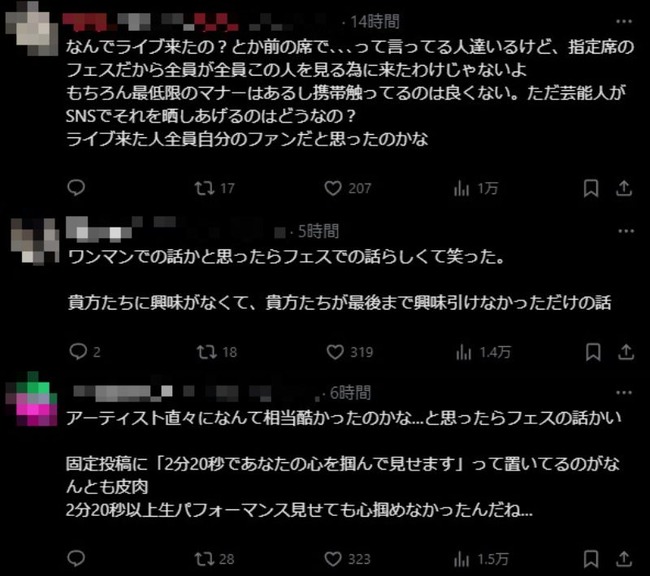650x576 pixels.
Task: Open the pink and green profile avatar
Action: pos(32,399)
